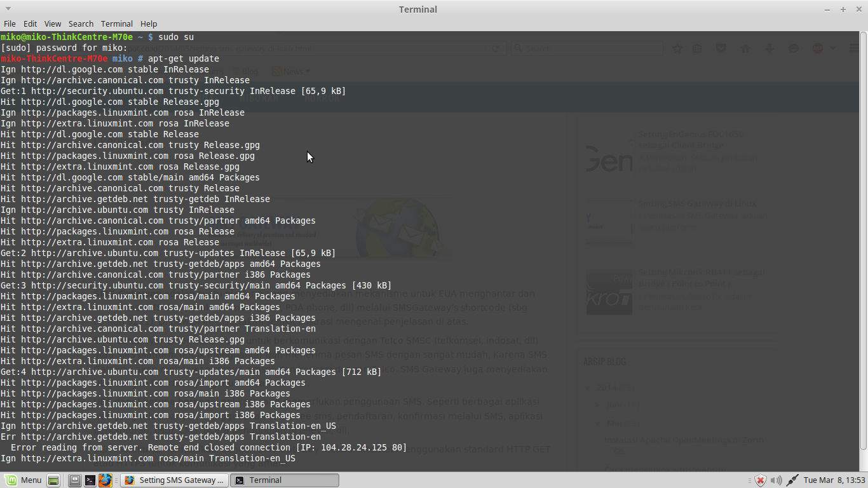Click the 'Get:3 ... trusty-security/main amd64 Packages [430 kB]' line
The height and width of the screenshot is (488, 868).
(196, 285)
